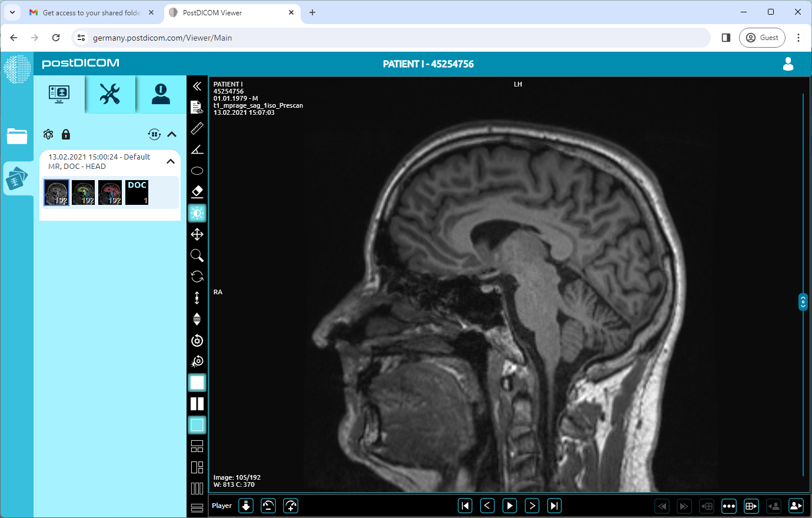Switch to the Gmail browser tab

(88, 12)
